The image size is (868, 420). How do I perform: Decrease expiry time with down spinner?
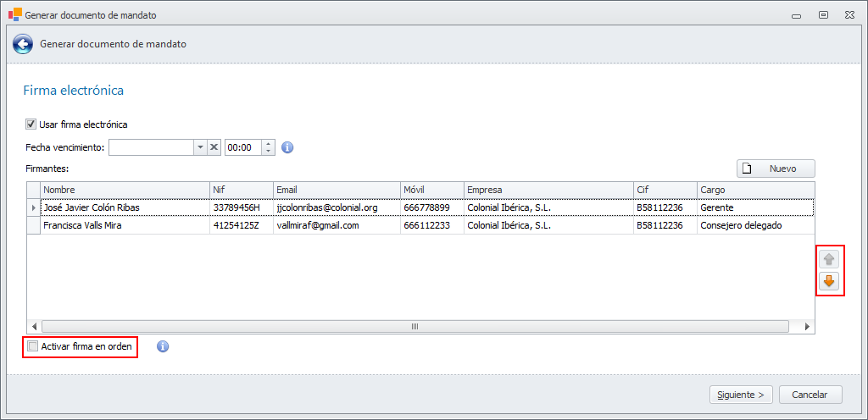tap(268, 152)
